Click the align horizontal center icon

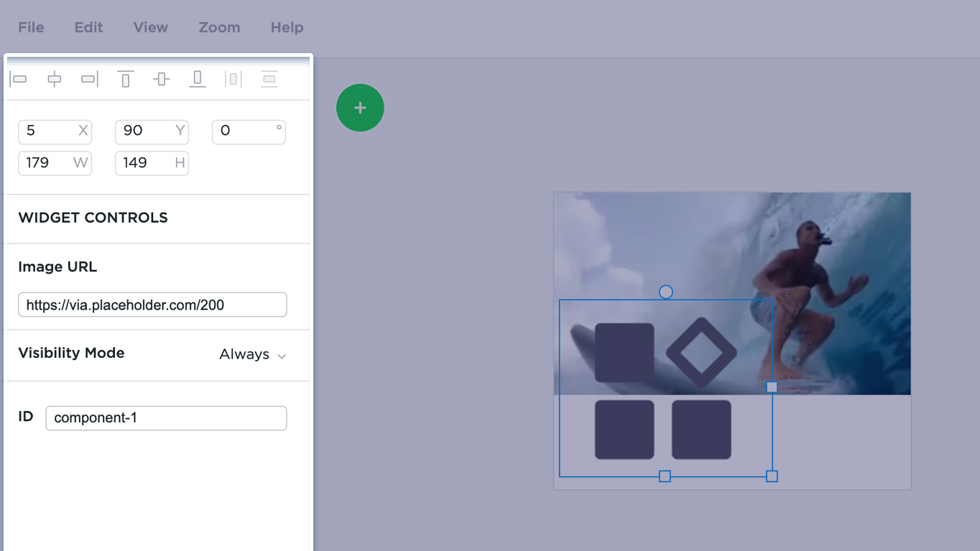point(55,79)
